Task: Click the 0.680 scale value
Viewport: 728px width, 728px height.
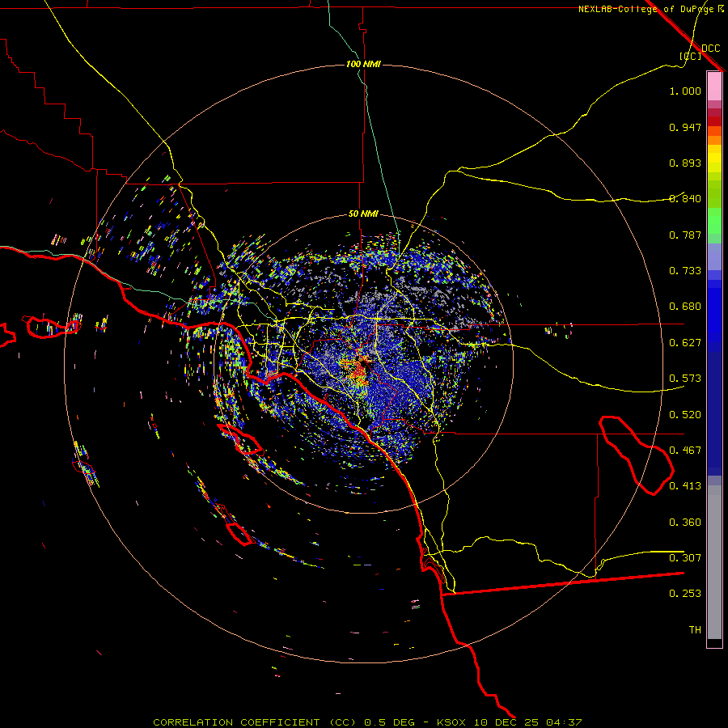Action: [x=685, y=307]
